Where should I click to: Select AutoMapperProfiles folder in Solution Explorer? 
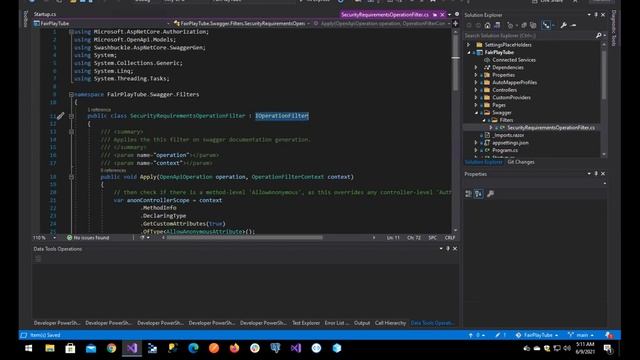click(x=514, y=82)
